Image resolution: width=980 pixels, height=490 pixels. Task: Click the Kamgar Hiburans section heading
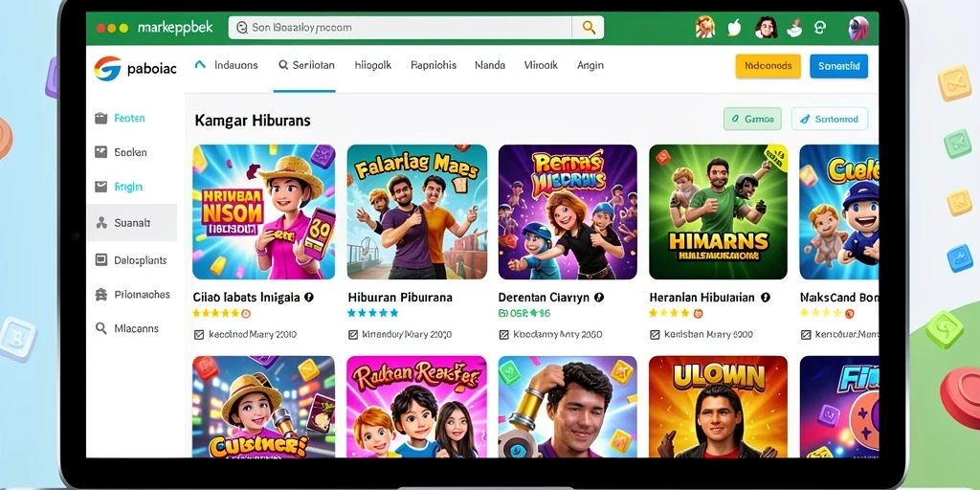click(x=253, y=120)
